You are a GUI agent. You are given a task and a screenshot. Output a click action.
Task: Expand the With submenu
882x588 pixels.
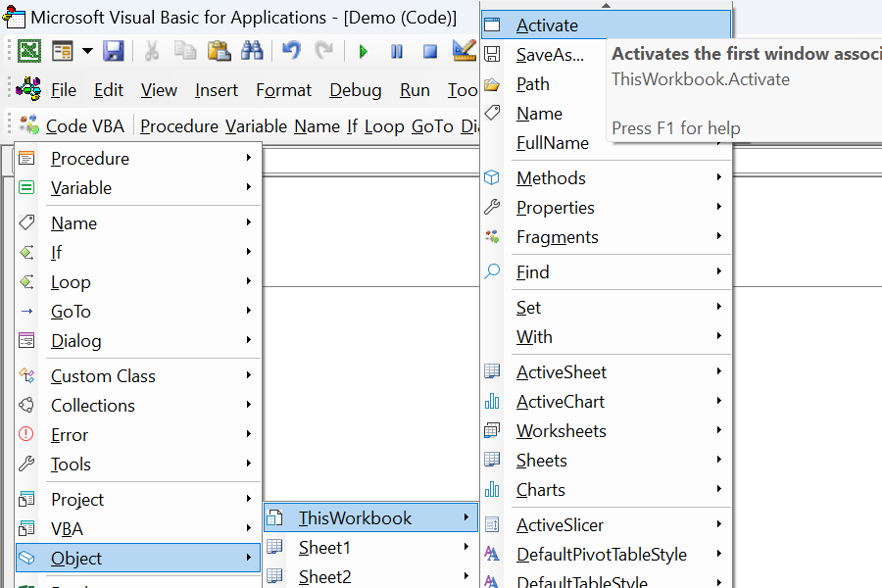pos(607,337)
